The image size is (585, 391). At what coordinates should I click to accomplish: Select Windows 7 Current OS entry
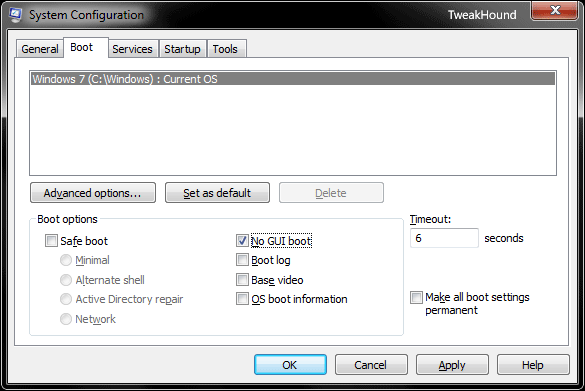coord(293,79)
